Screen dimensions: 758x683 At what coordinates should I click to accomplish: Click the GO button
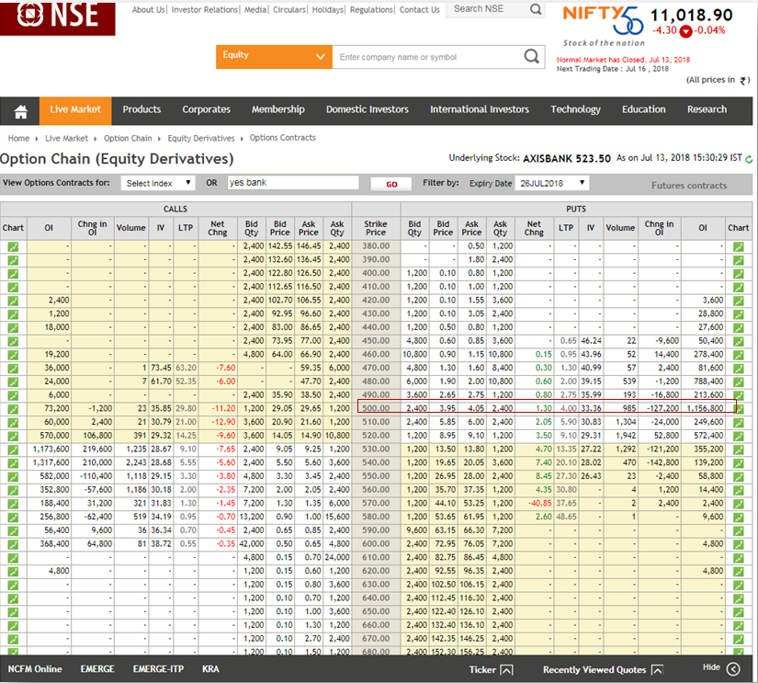392,184
